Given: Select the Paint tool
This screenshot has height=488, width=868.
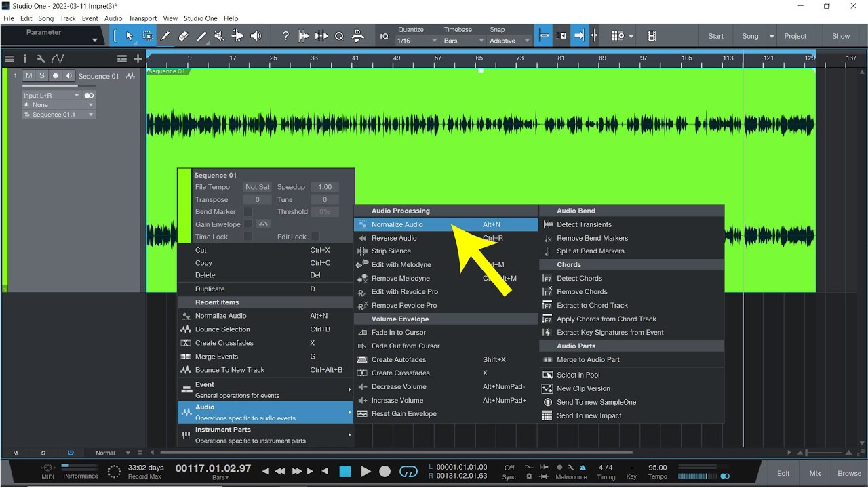Looking at the screenshot, I should pos(201,36).
